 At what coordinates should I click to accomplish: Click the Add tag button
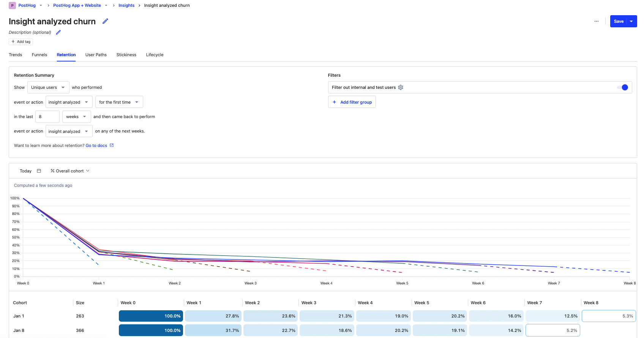[x=21, y=42]
